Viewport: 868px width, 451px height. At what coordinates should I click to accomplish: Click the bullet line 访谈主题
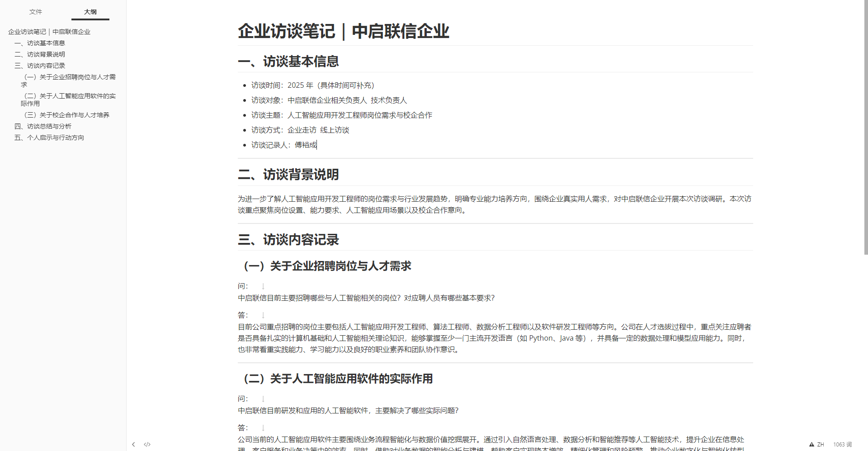click(342, 115)
